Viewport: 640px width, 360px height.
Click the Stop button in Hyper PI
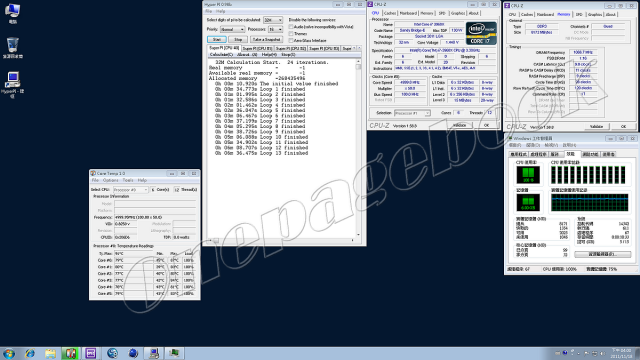pyautogui.click(x=238, y=40)
